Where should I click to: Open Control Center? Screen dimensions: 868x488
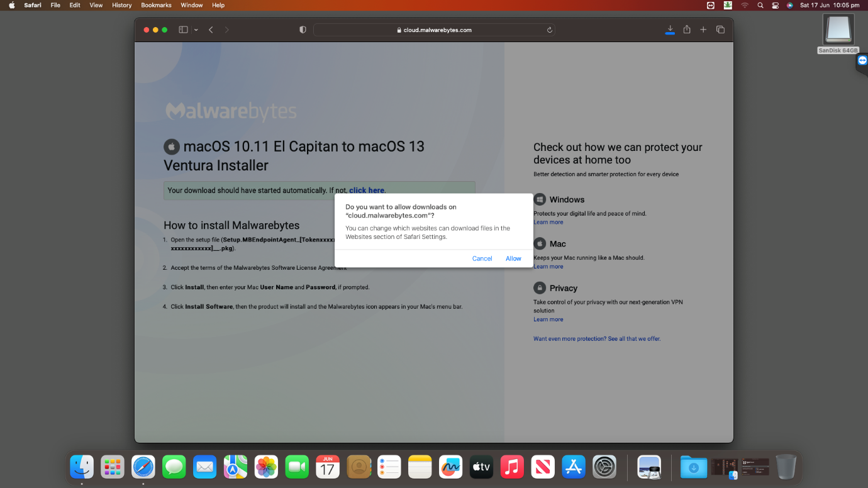[x=775, y=5]
